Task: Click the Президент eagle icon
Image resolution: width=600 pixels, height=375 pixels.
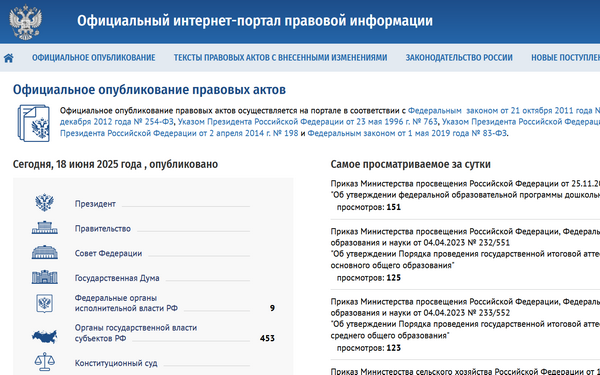Action: (44, 203)
